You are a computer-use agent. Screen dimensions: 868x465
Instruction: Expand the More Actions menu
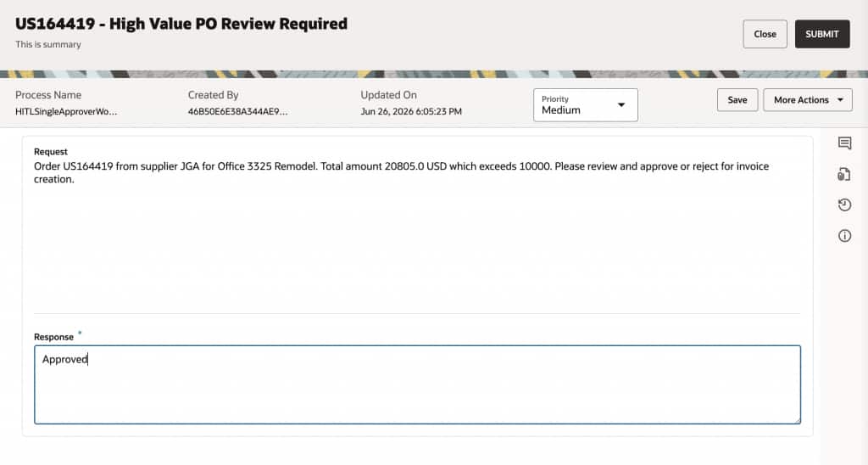(808, 100)
